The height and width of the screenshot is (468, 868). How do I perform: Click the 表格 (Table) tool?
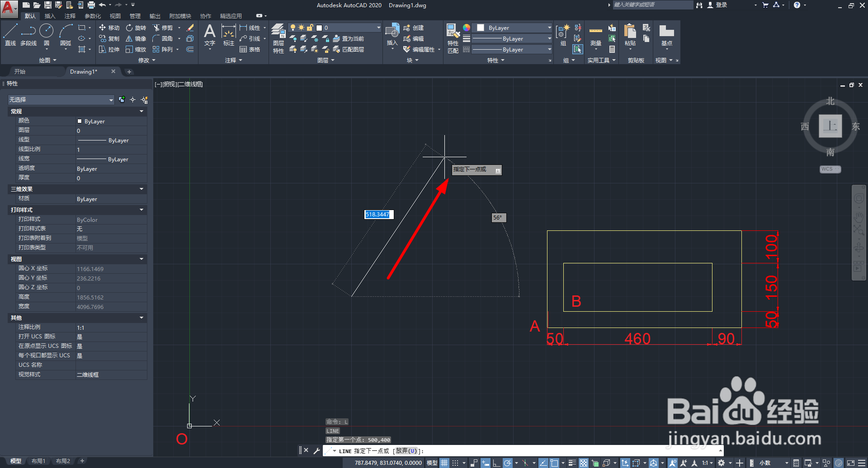(250, 49)
